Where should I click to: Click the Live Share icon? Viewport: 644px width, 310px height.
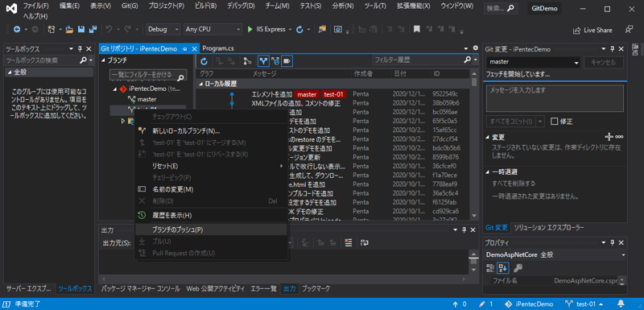[x=577, y=31]
